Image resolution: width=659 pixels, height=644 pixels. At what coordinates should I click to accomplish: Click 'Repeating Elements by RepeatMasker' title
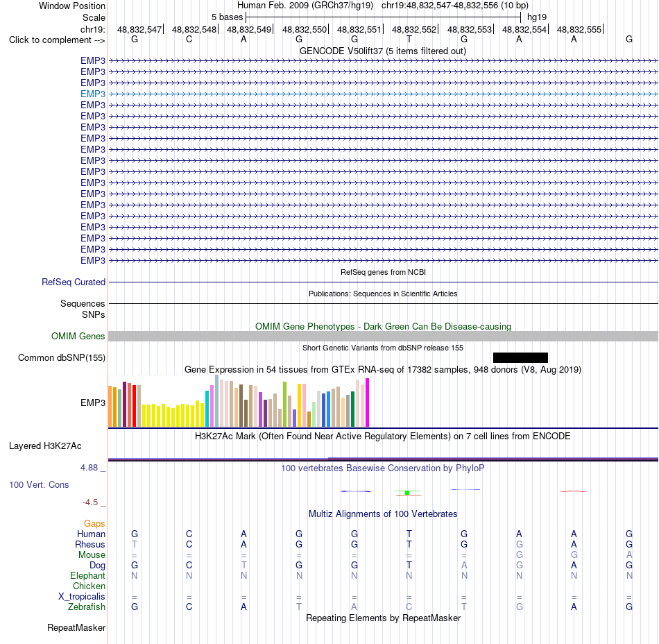pyautogui.click(x=384, y=618)
